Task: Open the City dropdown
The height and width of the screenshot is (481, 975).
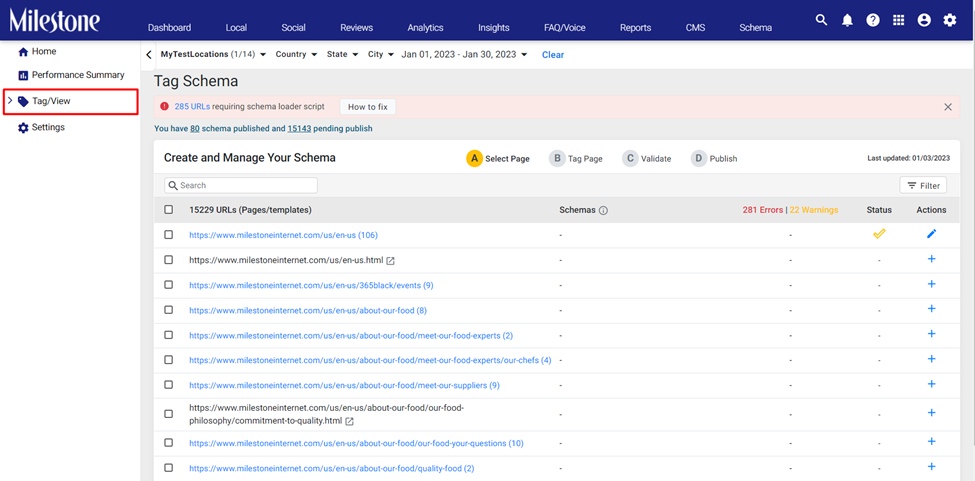Action: click(381, 55)
